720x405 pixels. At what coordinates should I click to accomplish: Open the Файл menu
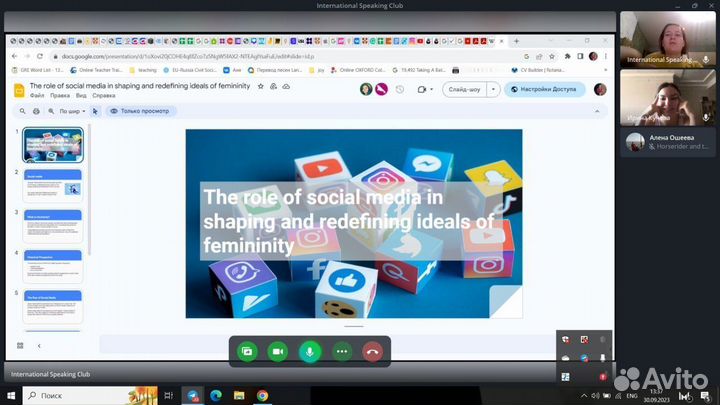37,96
